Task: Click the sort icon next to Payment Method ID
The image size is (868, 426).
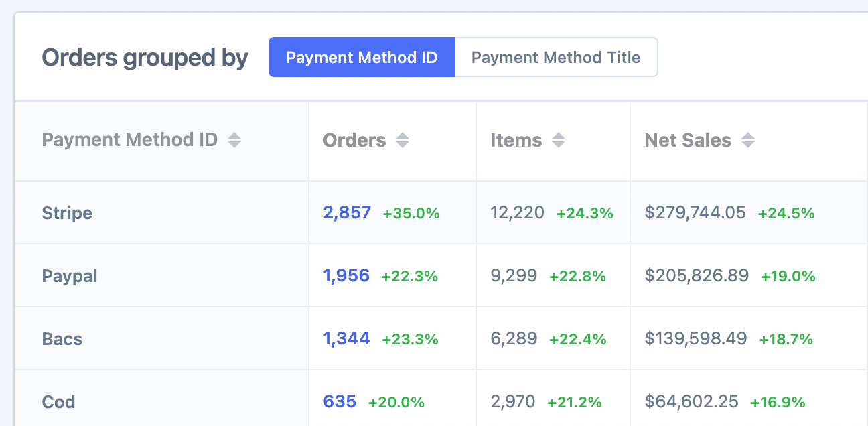Action: click(x=234, y=140)
